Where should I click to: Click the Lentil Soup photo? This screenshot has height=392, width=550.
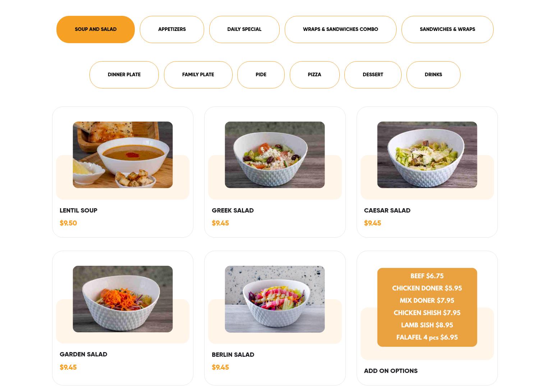tap(123, 155)
